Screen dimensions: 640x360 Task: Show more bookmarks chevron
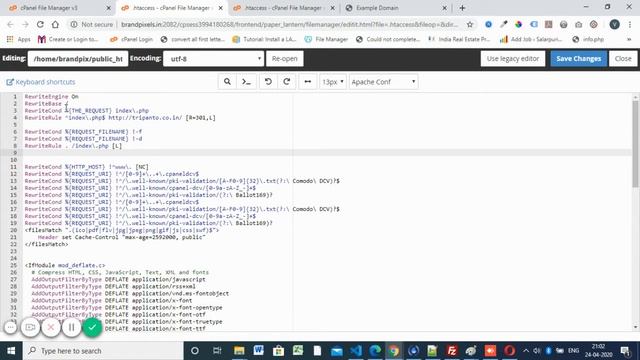pyautogui.click(x=629, y=40)
